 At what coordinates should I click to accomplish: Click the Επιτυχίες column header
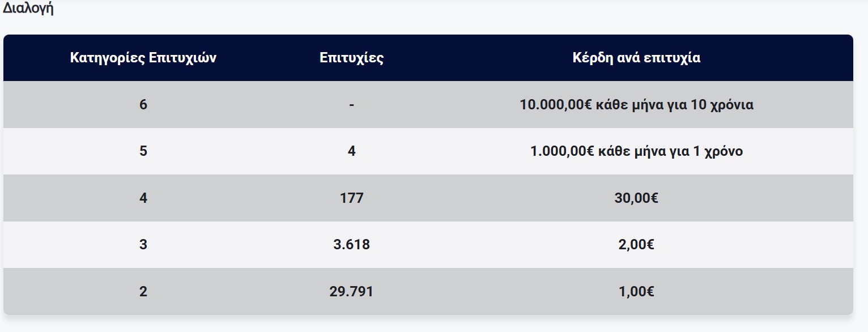pyautogui.click(x=351, y=58)
